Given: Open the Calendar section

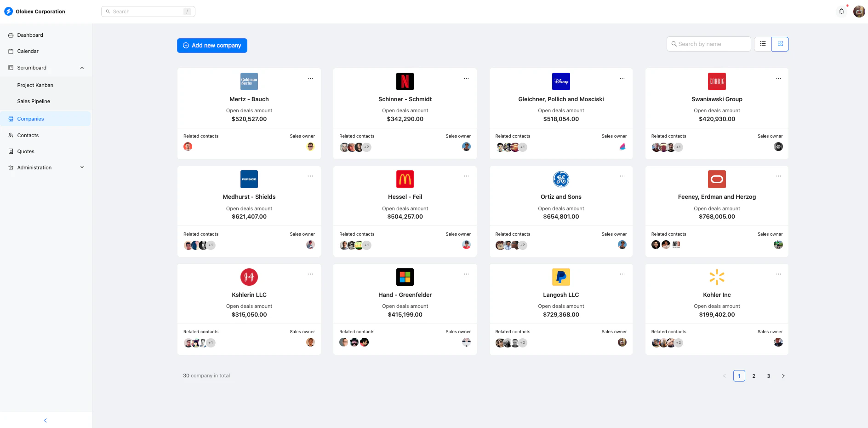Looking at the screenshot, I should pos(28,51).
